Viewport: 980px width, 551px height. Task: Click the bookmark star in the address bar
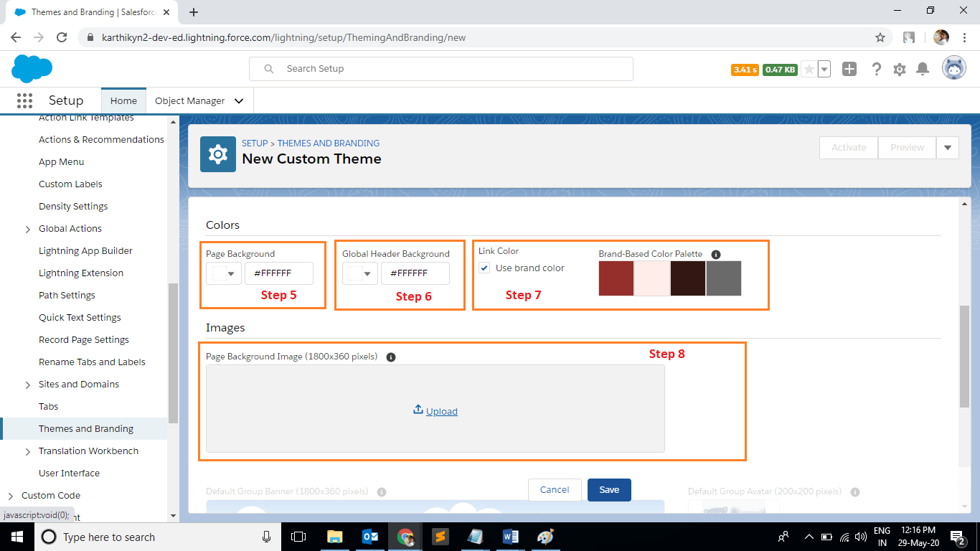coord(882,37)
